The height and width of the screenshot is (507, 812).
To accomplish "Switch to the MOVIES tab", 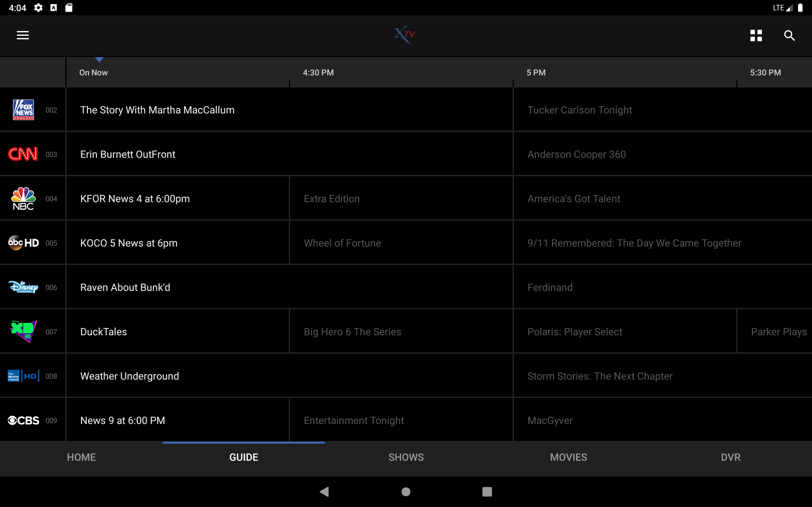I will click(568, 457).
